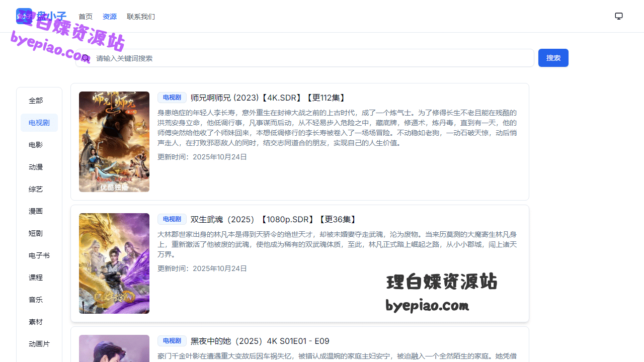
Task: Toggle the display theme monitor icon
Action: click(619, 16)
